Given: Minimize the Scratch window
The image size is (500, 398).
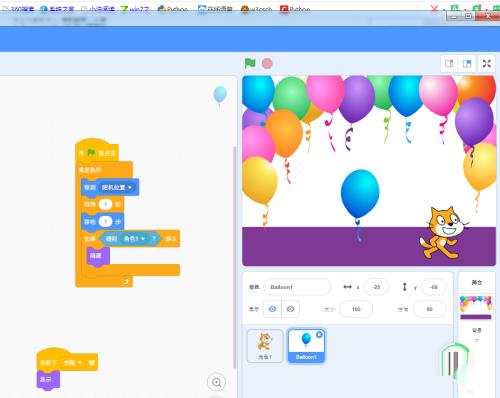Looking at the screenshot, I should (454, 16).
